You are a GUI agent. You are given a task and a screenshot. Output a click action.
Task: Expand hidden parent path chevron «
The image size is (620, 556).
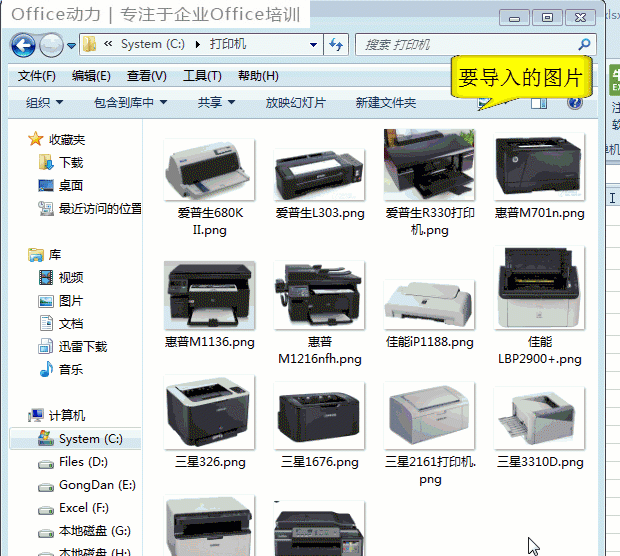(x=108, y=43)
